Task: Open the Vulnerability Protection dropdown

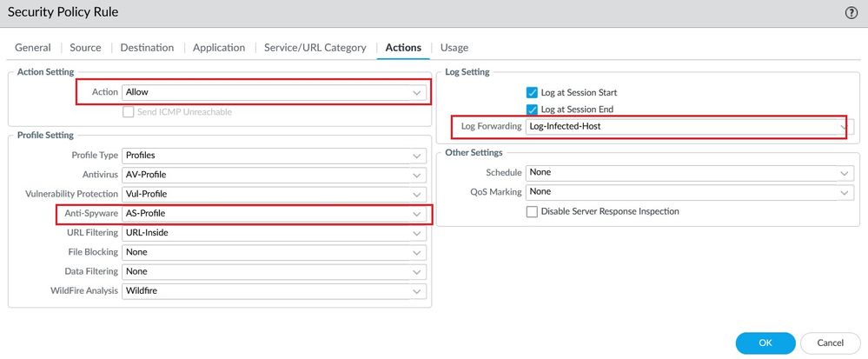Action: click(275, 194)
